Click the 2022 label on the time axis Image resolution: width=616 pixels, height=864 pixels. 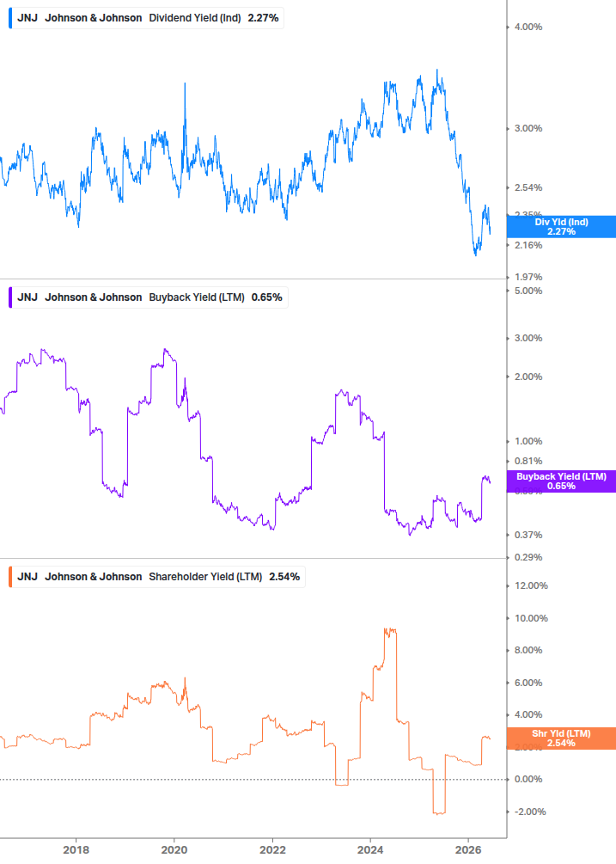pos(272,849)
